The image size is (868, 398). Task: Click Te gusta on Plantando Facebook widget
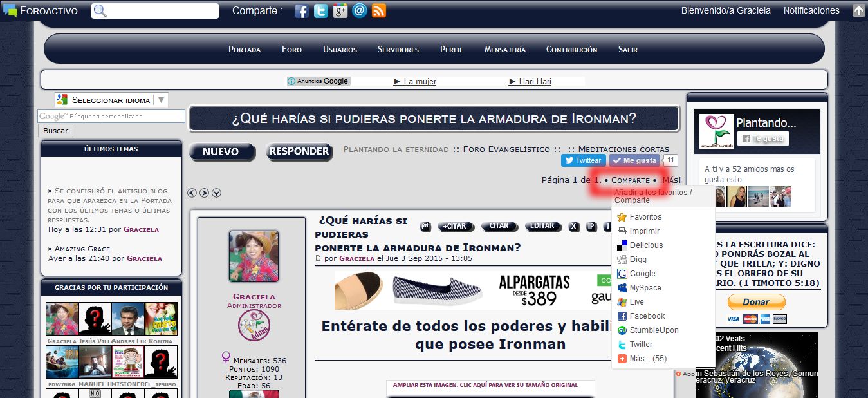(762, 138)
